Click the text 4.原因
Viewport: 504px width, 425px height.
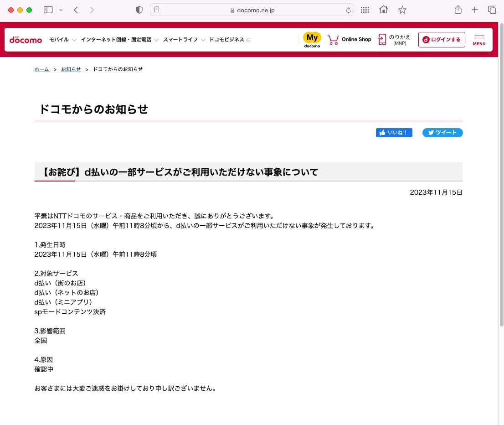tap(43, 360)
